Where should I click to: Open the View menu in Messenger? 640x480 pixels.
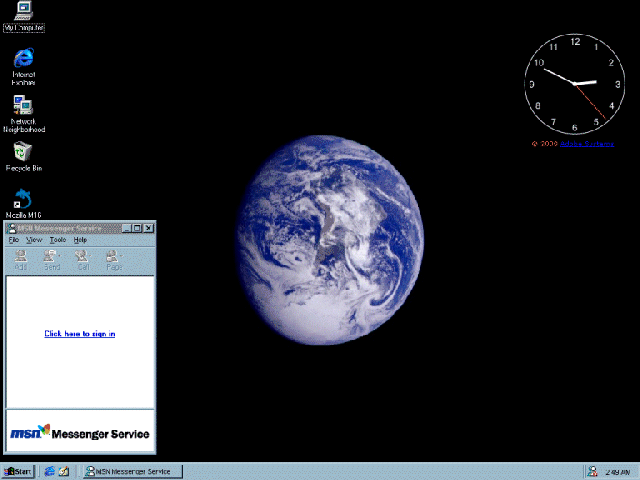pos(34,240)
